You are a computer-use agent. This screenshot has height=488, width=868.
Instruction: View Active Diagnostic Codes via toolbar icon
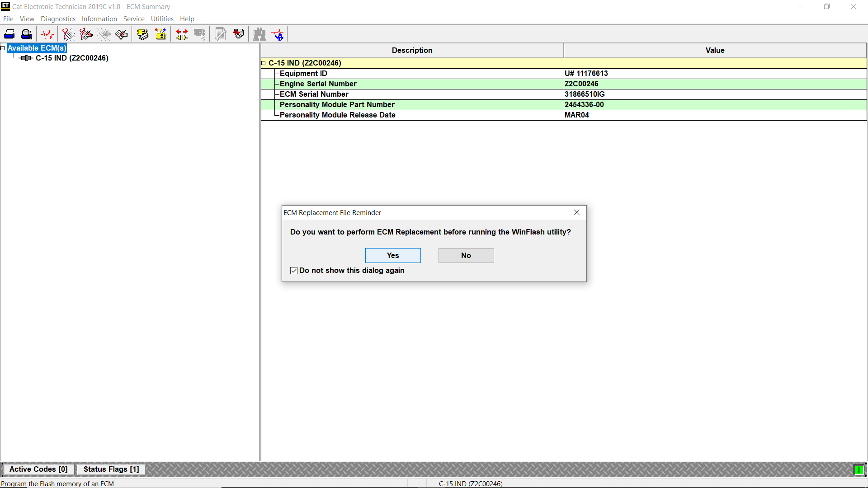(68, 34)
